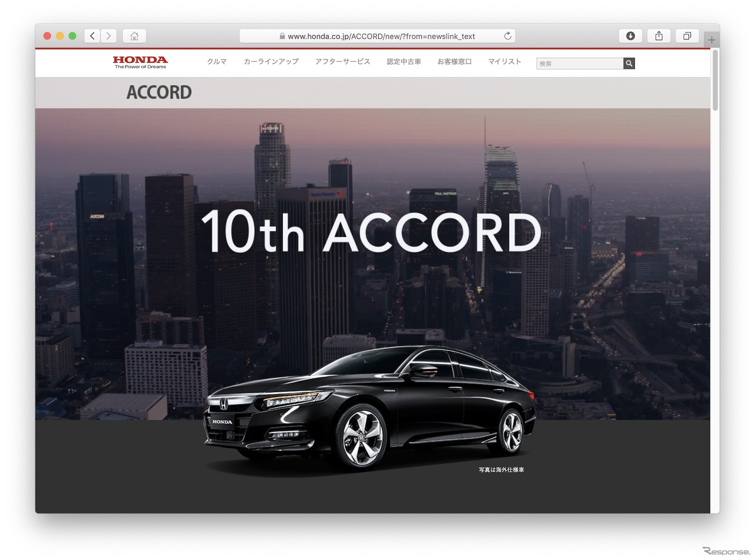Click the magnifier search button on Honda site
This screenshot has height=560, width=755.
629,63
